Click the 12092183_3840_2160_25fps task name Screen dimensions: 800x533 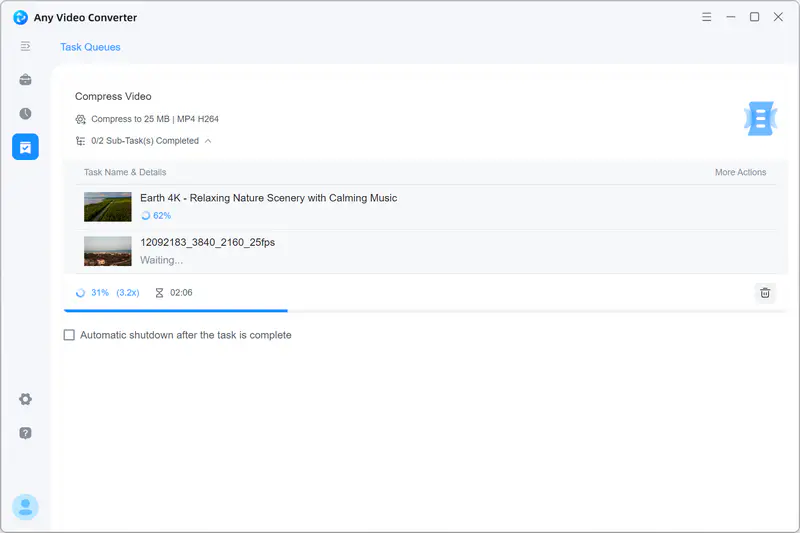click(x=207, y=242)
